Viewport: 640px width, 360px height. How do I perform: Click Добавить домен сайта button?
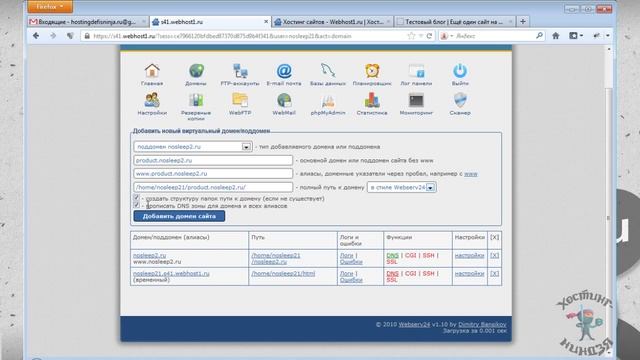[x=179, y=216]
